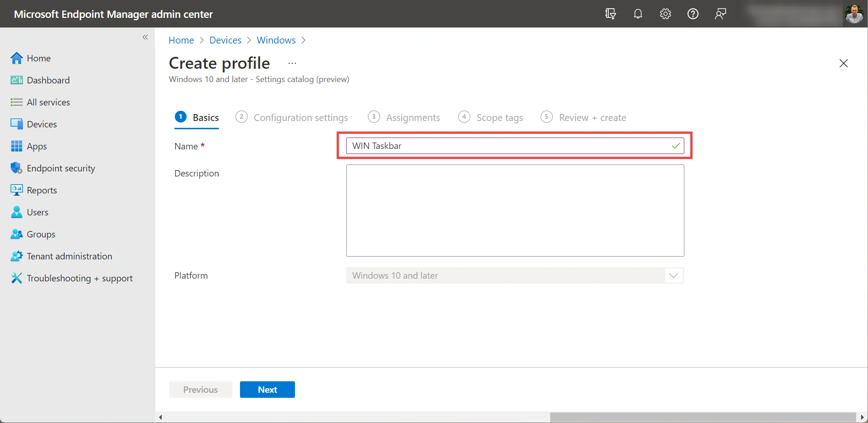Screen dimensions: 868x423
Task: Click into the Description text area
Action: click(x=515, y=210)
